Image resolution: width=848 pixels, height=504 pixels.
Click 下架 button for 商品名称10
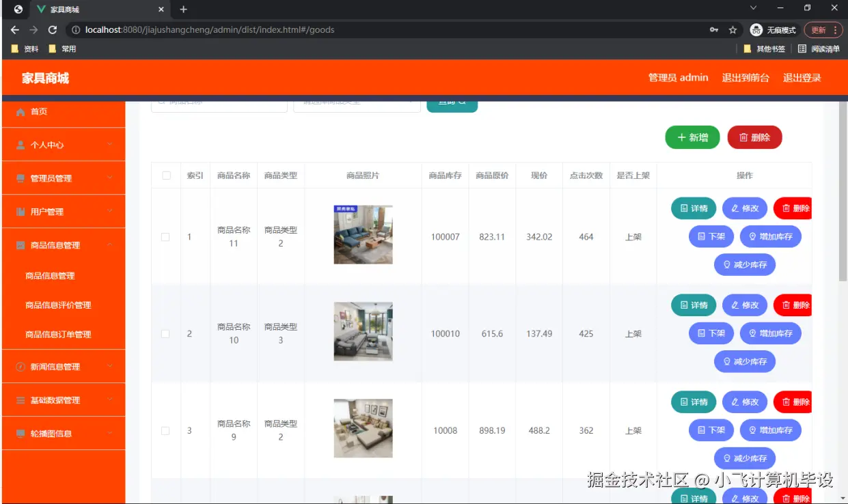[711, 333]
